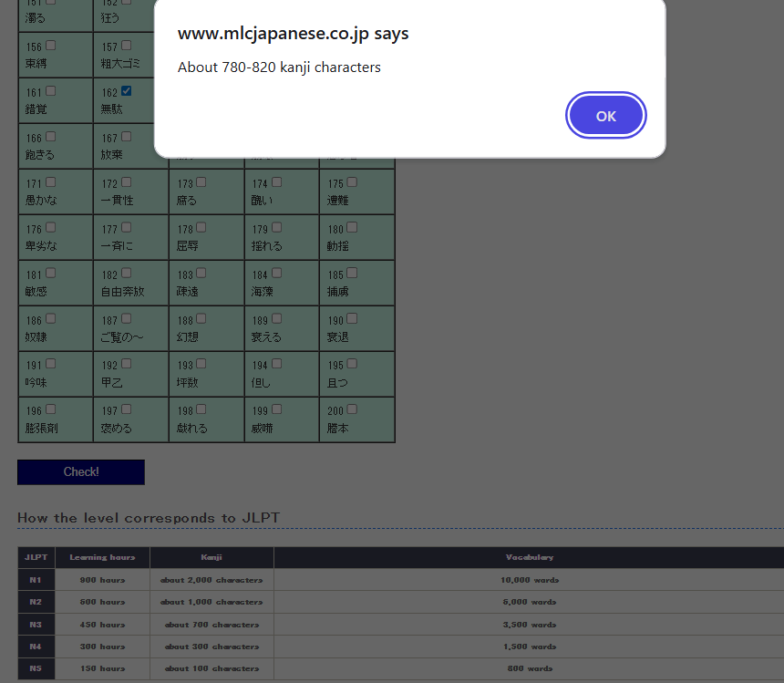Click the 'JLPT' column header

(36, 557)
